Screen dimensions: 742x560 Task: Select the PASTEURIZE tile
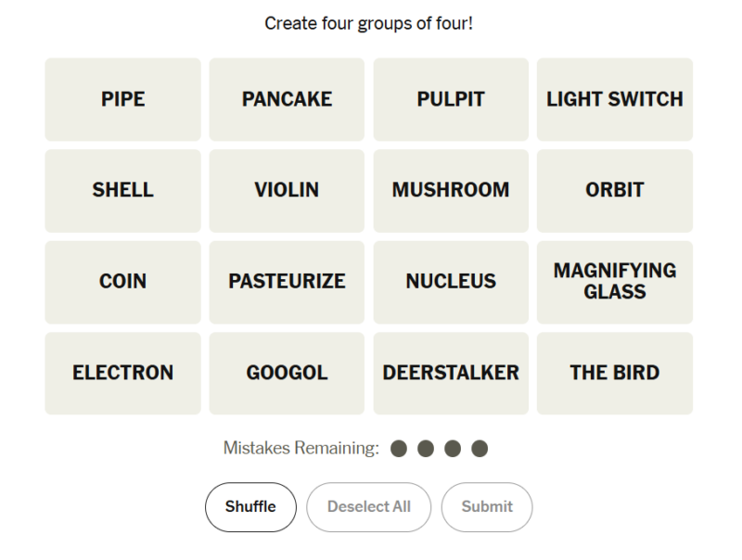point(287,281)
